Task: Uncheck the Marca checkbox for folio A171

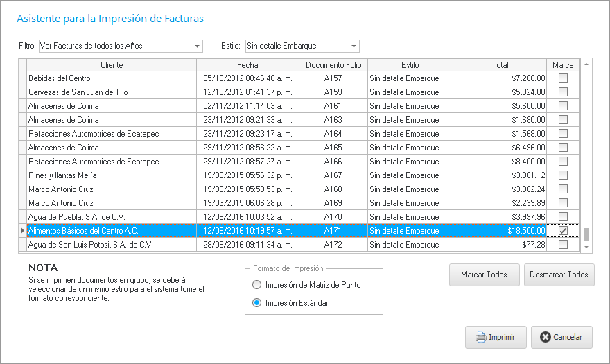Action: click(x=563, y=230)
